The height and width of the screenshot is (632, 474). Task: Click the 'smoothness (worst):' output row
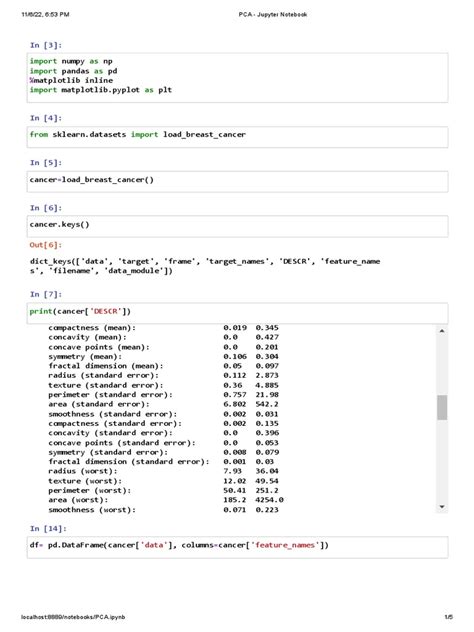pyautogui.click(x=163, y=510)
